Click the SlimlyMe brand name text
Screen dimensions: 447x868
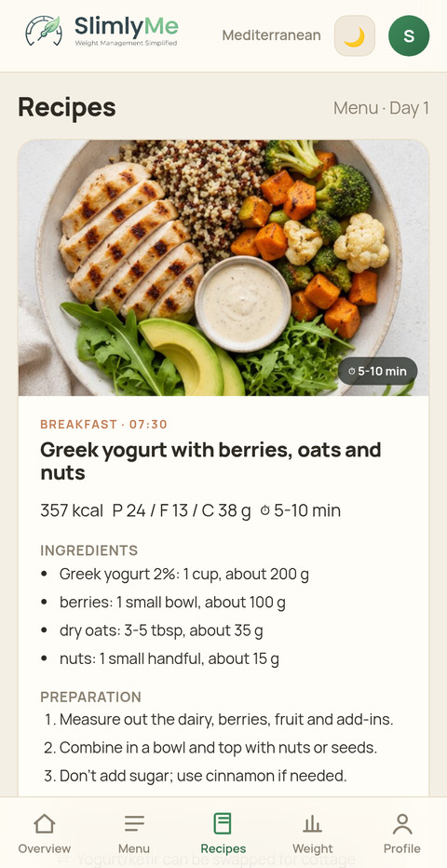[x=126, y=26]
